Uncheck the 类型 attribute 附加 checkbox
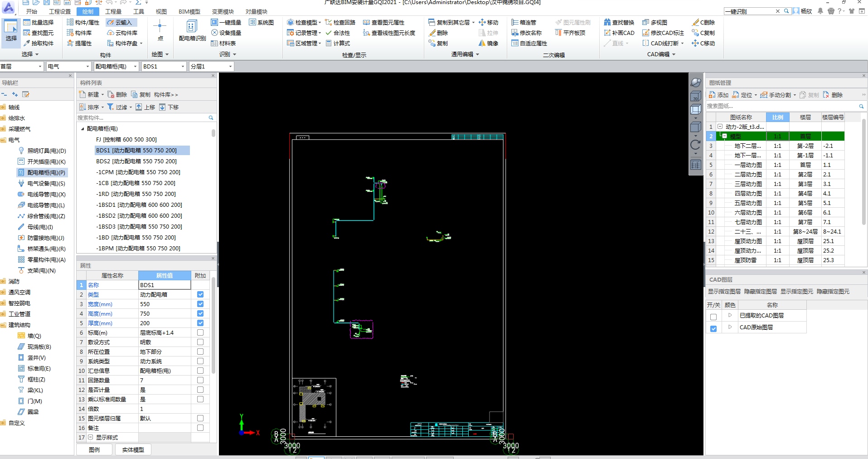This screenshot has width=868, height=459. pyautogui.click(x=200, y=294)
